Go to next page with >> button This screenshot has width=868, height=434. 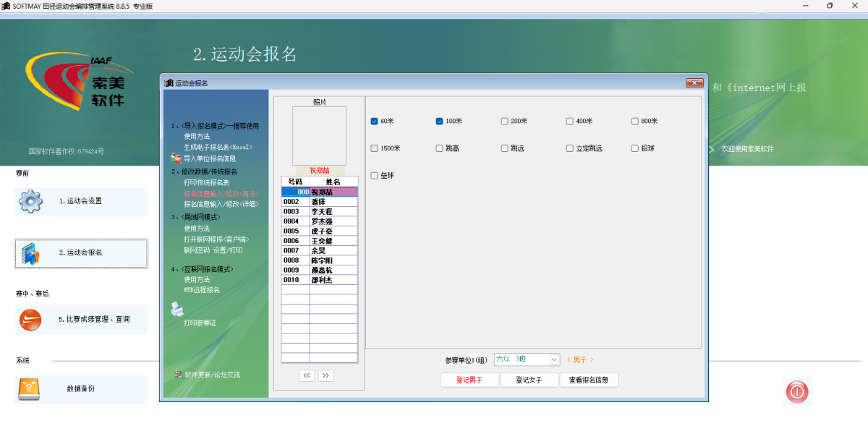coord(325,375)
